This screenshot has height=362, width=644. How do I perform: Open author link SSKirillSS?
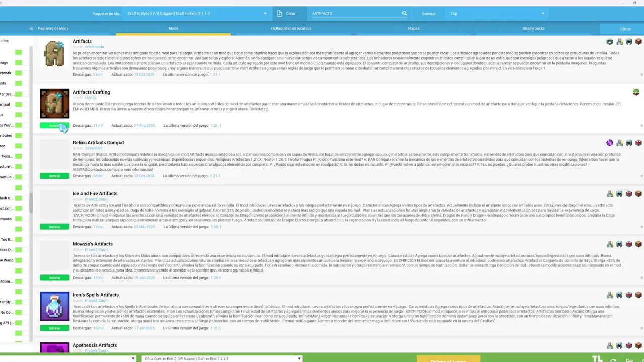point(94,148)
